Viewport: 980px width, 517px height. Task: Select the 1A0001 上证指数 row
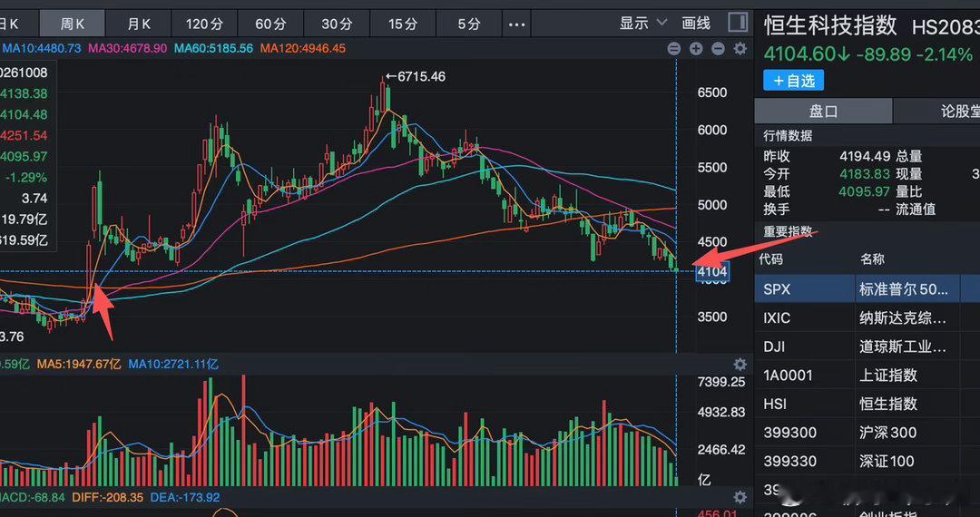coord(867,376)
